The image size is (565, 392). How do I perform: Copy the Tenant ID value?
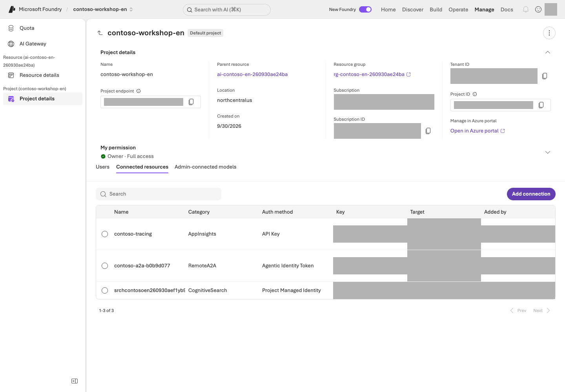(545, 76)
